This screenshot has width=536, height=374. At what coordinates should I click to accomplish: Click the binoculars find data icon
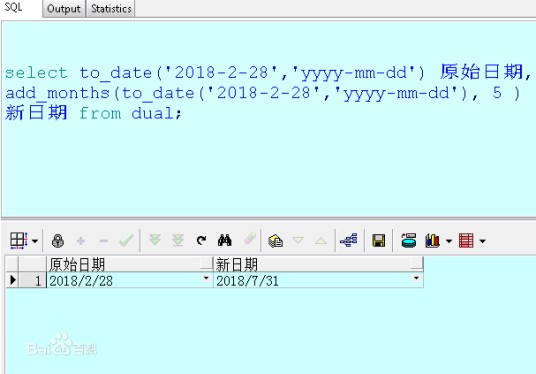[225, 240]
